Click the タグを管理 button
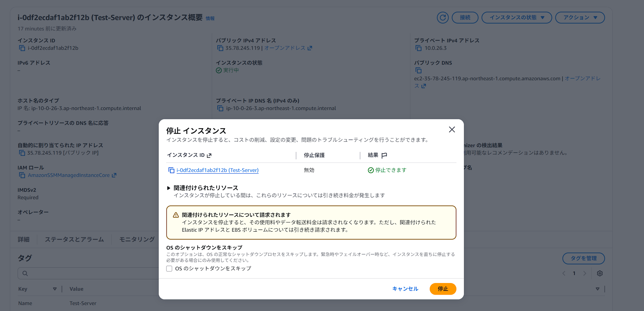 [x=583, y=258]
